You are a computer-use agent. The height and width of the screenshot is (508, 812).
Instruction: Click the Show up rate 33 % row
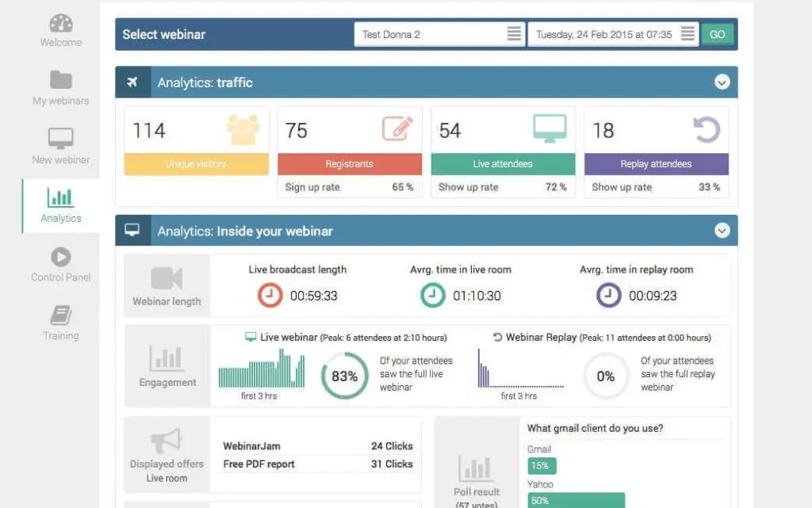656,187
